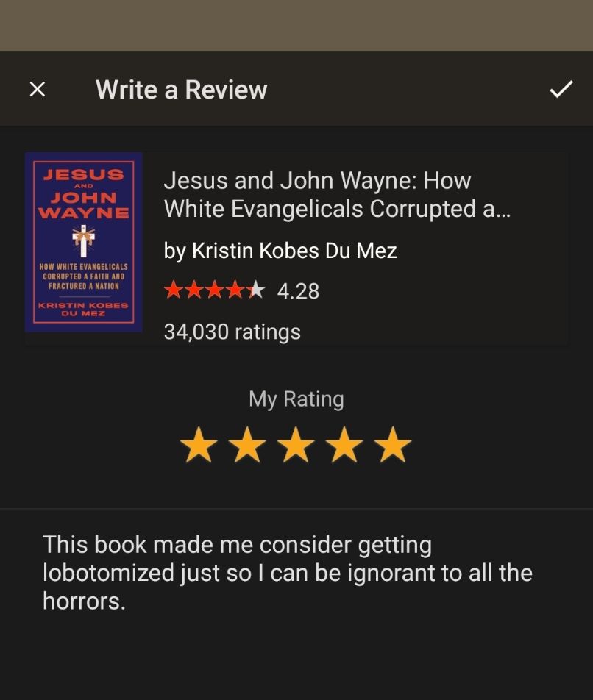Click the end of the review after 'horrors.'
593x700 pixels.
tap(127, 601)
